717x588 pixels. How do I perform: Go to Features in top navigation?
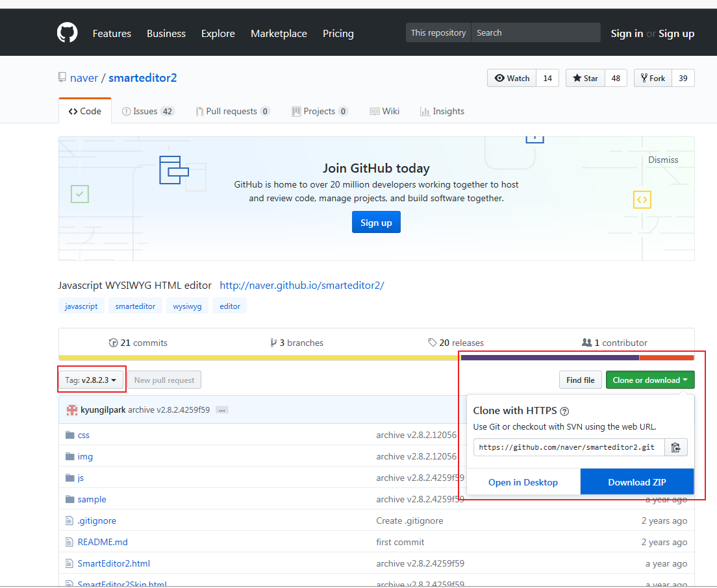(x=112, y=33)
